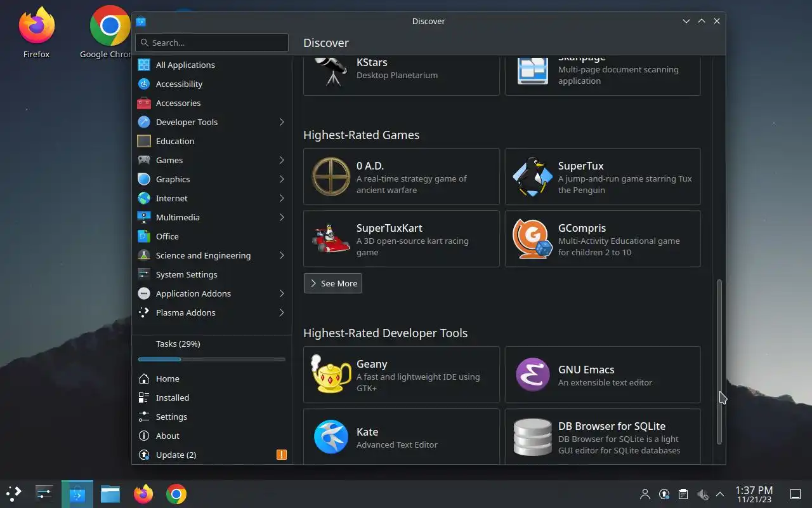Open the SuperTux title
This screenshot has width=812, height=508.
pyautogui.click(x=581, y=166)
